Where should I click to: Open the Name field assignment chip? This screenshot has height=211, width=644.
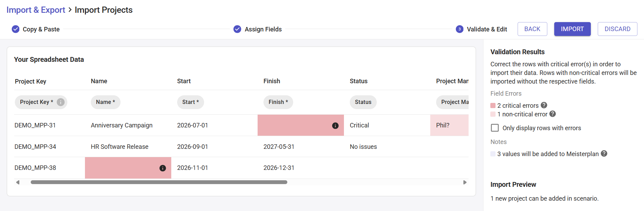[x=106, y=102]
